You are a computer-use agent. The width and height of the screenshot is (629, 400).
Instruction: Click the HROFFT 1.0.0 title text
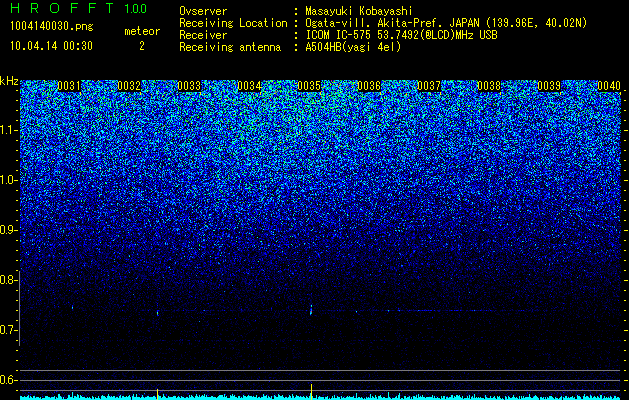(x=79, y=8)
